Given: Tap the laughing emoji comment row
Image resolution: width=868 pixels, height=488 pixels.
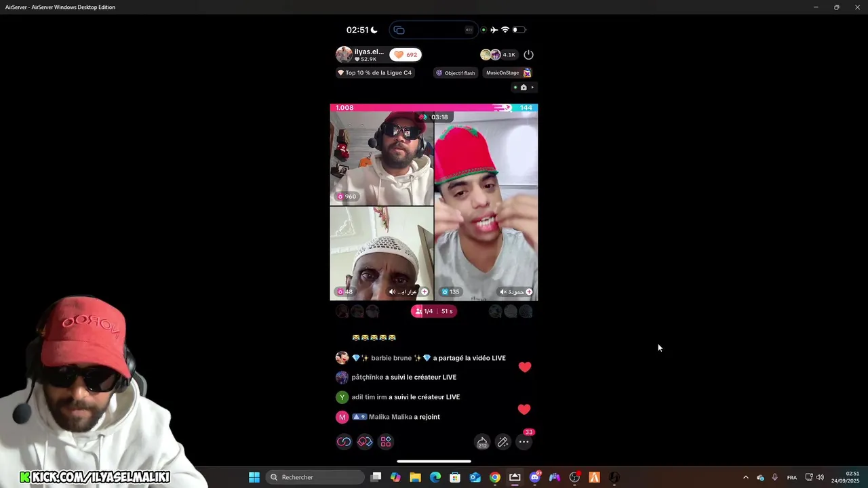Looking at the screenshot, I should tap(374, 338).
